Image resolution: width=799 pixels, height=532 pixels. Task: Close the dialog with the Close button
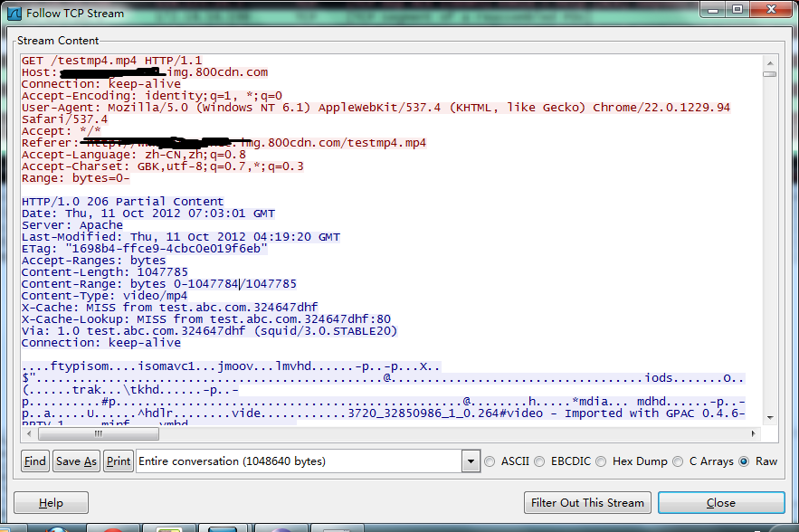click(720, 503)
